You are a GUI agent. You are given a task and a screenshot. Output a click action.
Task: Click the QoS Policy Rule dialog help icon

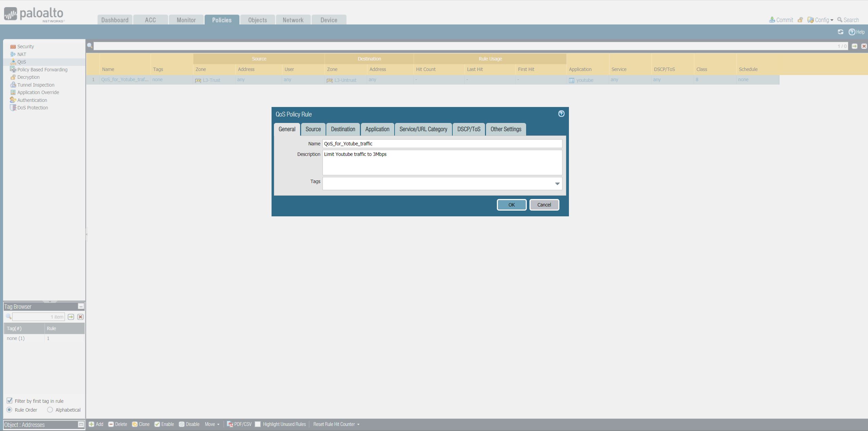[x=561, y=114]
